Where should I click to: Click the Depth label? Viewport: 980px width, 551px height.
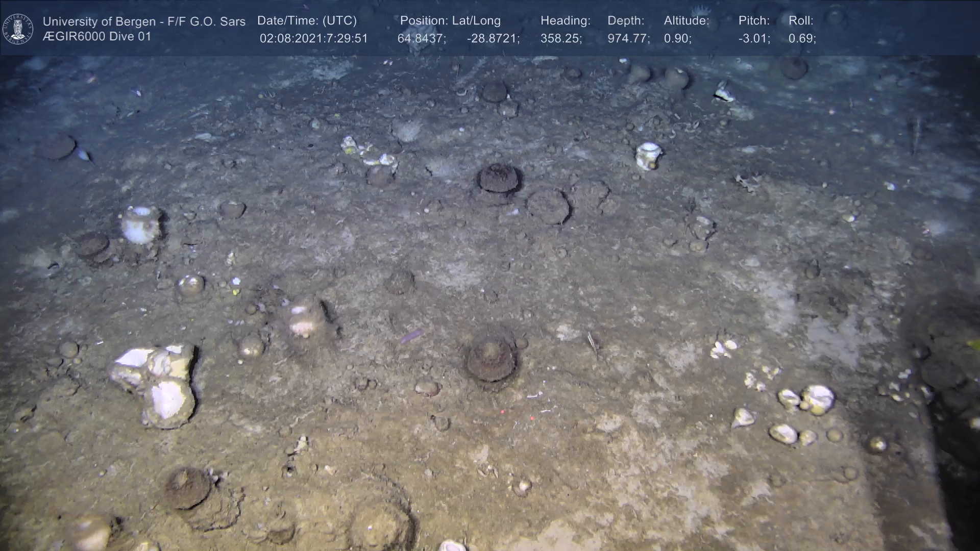[626, 21]
